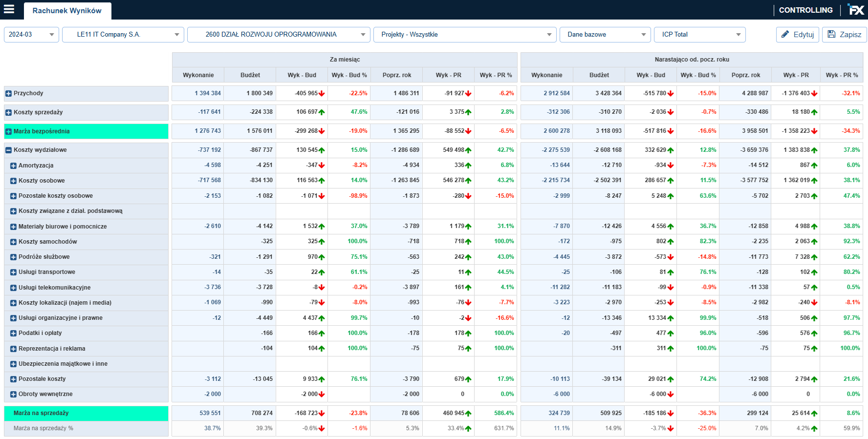Expand Obroty wewnętrzne plus icon
The image size is (868, 439).
pyautogui.click(x=13, y=395)
